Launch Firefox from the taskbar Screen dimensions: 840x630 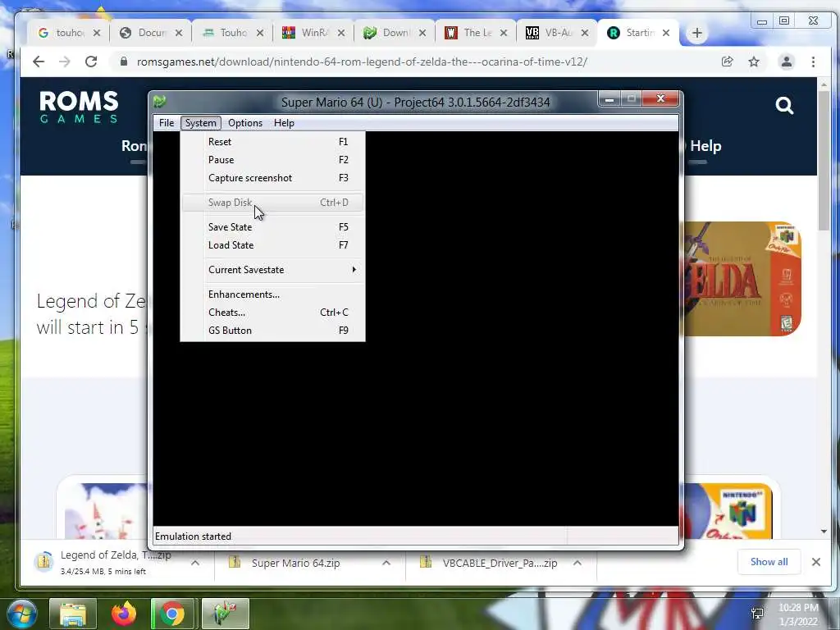124,614
